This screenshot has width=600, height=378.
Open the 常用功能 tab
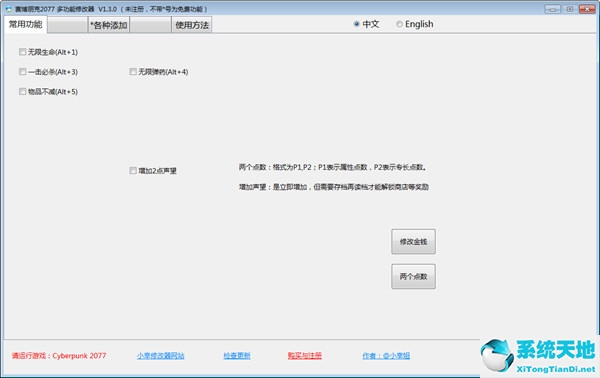coord(26,24)
